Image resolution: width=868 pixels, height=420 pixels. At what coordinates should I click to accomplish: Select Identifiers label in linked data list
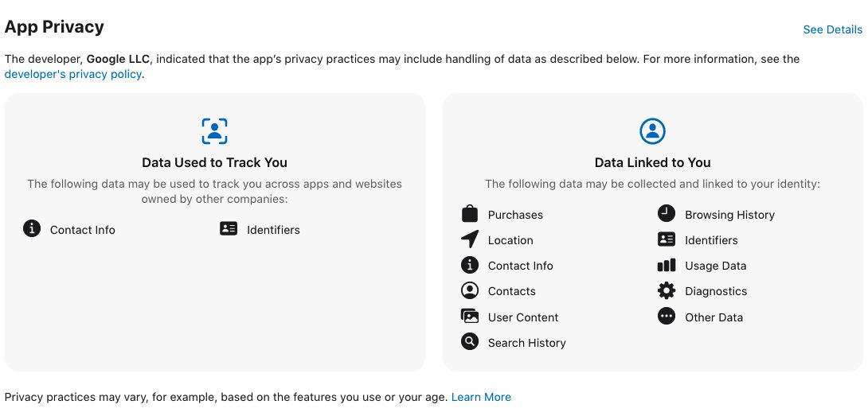tap(711, 240)
